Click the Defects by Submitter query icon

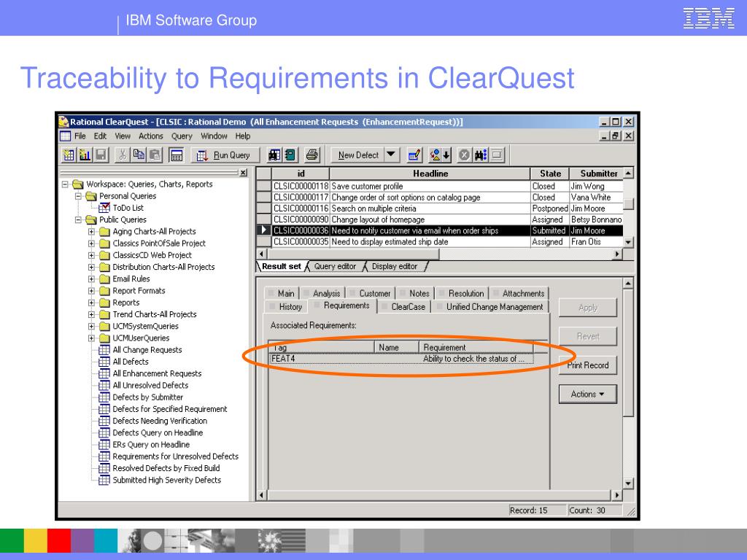point(104,397)
